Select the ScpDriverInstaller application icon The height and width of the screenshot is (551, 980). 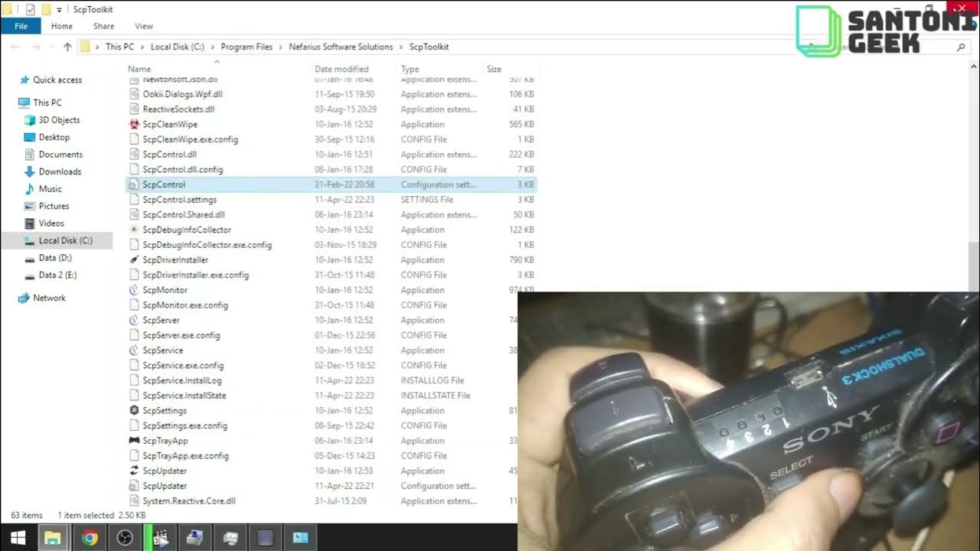point(134,259)
